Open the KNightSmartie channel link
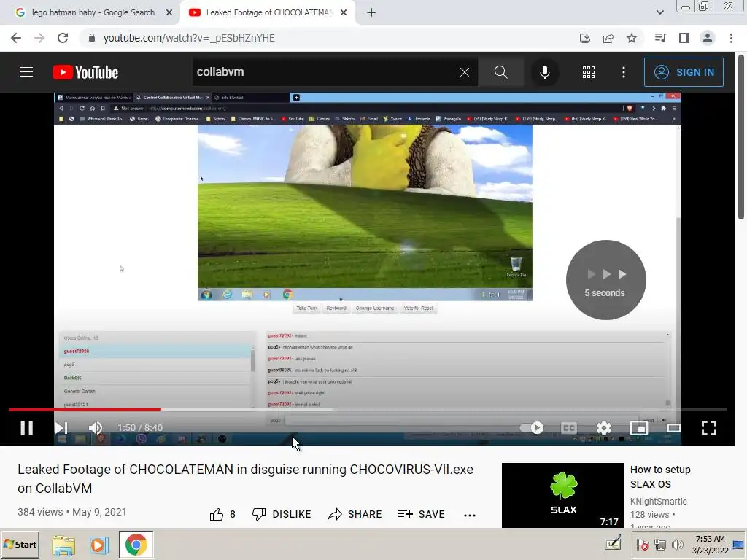Screen dimensions: 747x560 [x=659, y=502]
